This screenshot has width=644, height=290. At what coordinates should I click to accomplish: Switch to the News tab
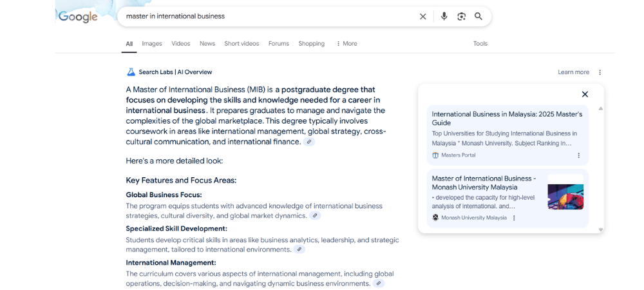pyautogui.click(x=207, y=44)
